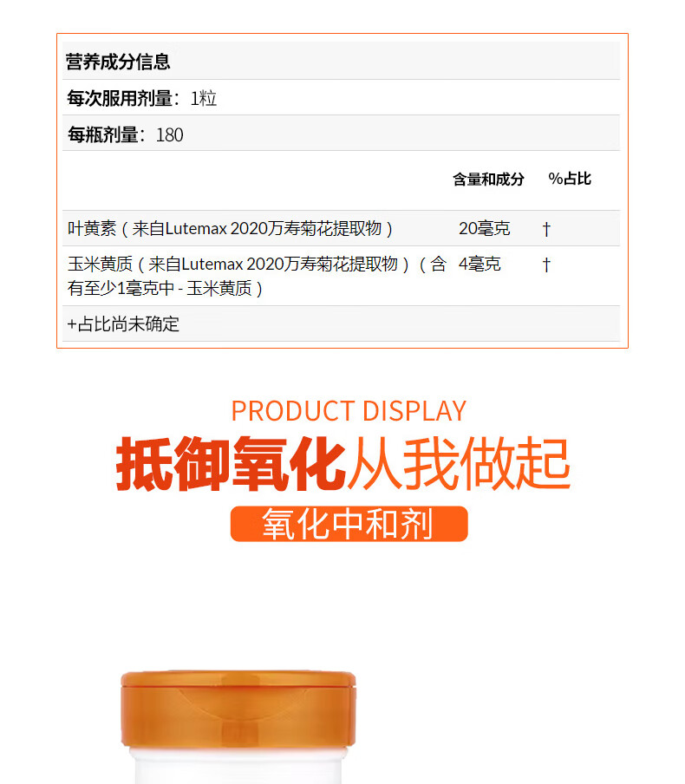Viewport: 685px width, 784px height.
Task: Click the 4毫克 amount value
Action: tap(479, 264)
